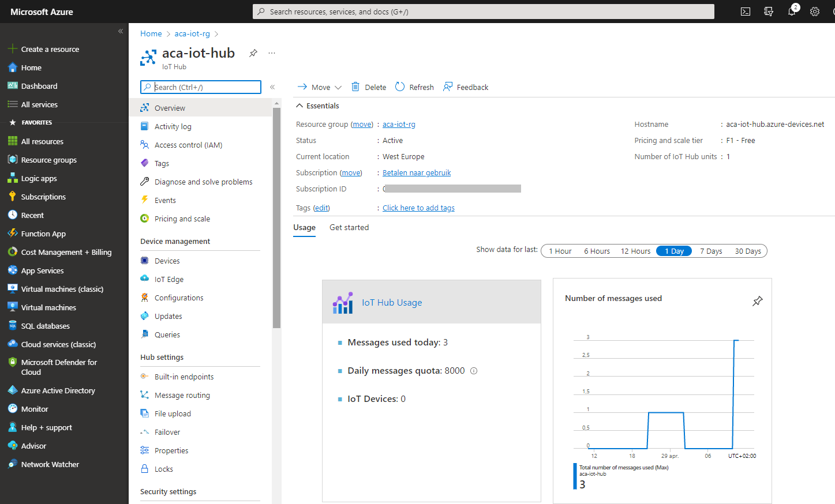This screenshot has height=504, width=835.
Task: Switch to the Get started tab
Action: [x=349, y=227]
